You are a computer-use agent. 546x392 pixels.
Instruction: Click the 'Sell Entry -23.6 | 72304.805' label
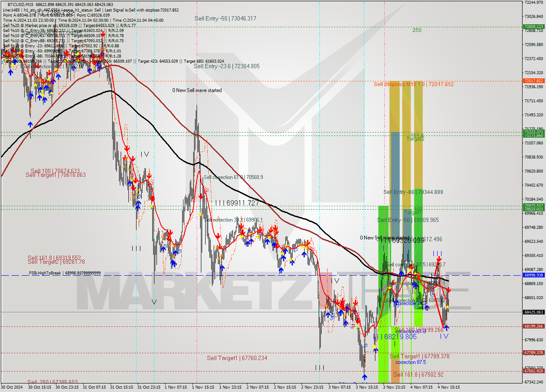pyautogui.click(x=227, y=66)
